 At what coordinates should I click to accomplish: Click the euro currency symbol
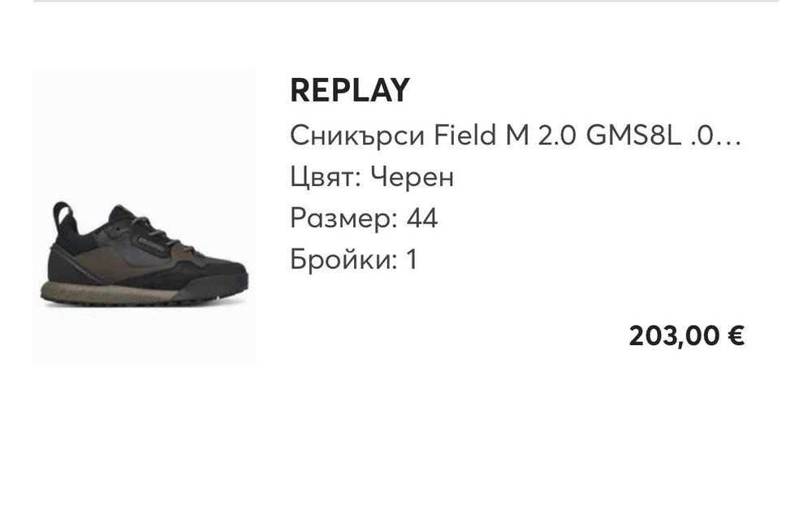[x=736, y=335]
